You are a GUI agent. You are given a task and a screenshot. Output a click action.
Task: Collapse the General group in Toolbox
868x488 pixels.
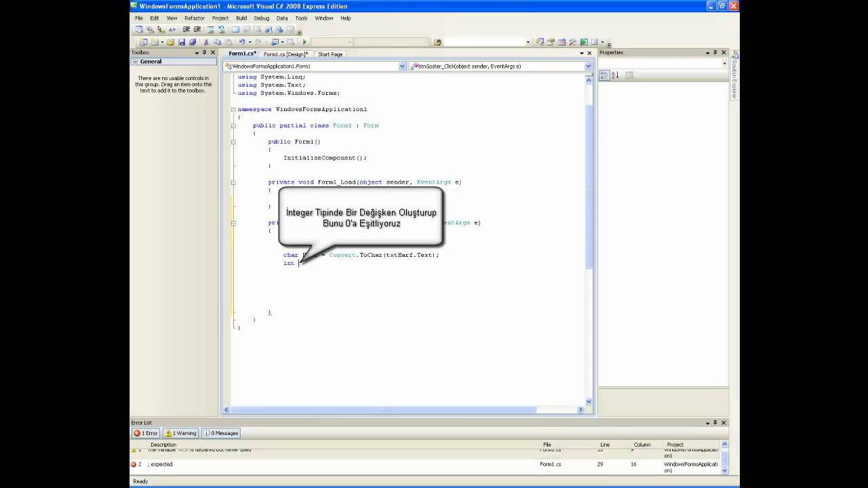[x=135, y=62]
